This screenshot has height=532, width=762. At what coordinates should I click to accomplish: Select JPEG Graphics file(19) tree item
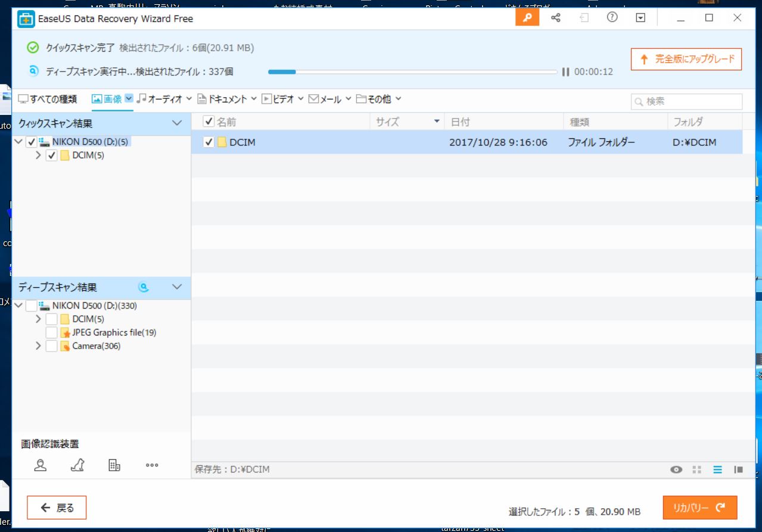[x=114, y=332]
